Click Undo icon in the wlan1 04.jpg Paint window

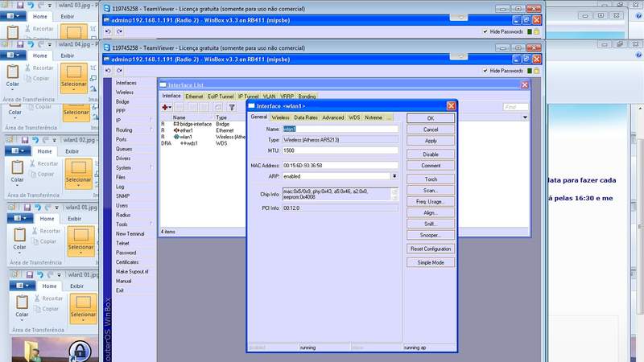coord(31,44)
